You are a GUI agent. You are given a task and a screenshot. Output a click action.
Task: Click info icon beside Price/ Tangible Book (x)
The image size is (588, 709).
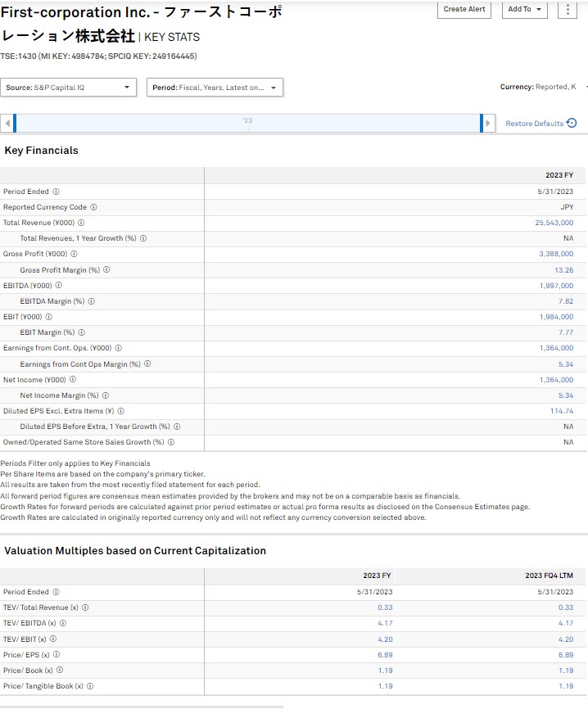(x=90, y=686)
